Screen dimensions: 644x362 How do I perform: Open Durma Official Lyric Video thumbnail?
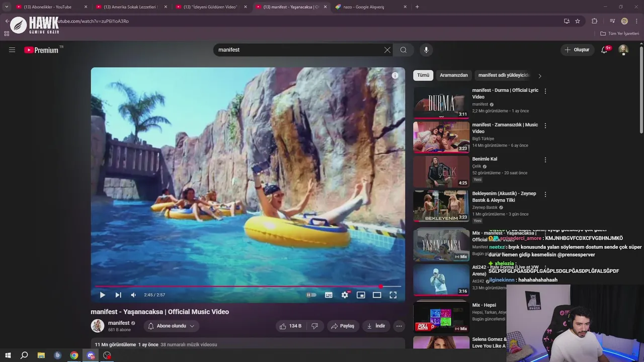[x=441, y=103]
